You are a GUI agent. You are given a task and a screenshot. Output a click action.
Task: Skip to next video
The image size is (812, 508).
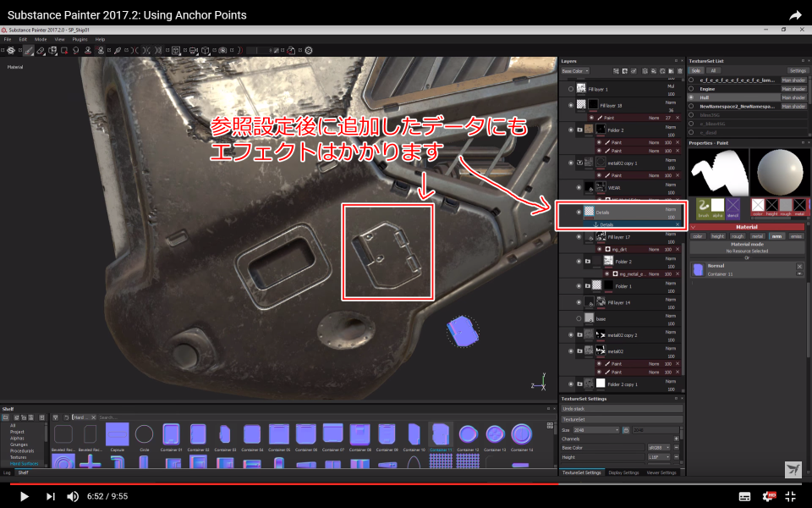(x=50, y=496)
